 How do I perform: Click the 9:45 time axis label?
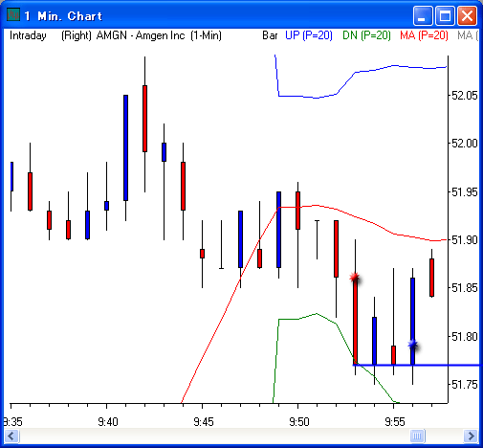[x=204, y=422]
